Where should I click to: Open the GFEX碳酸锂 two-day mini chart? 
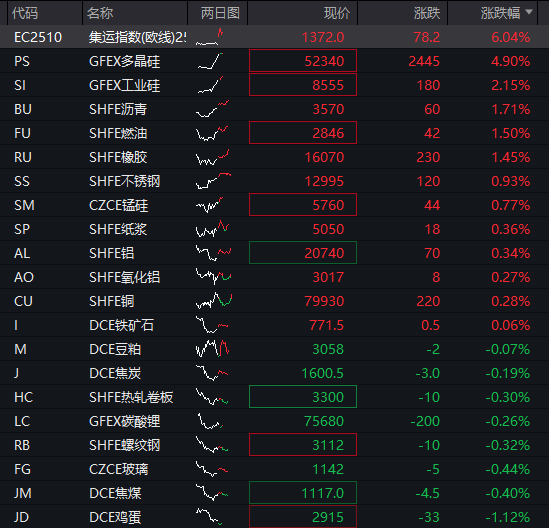210,421
